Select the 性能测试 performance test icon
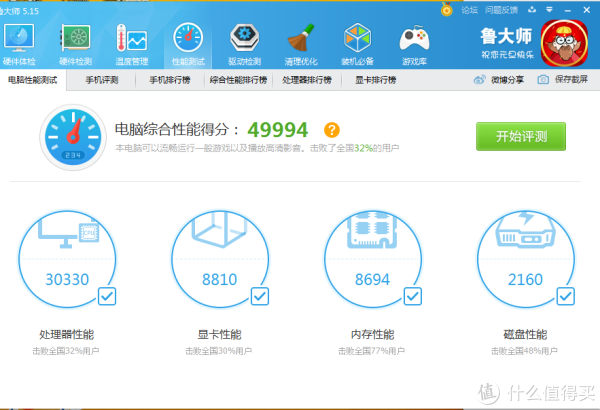Viewport: 600px width, 410px height. (188, 38)
